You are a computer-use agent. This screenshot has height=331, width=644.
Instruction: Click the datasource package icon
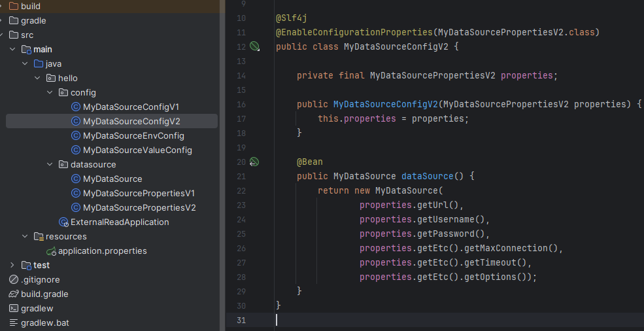[63, 164]
